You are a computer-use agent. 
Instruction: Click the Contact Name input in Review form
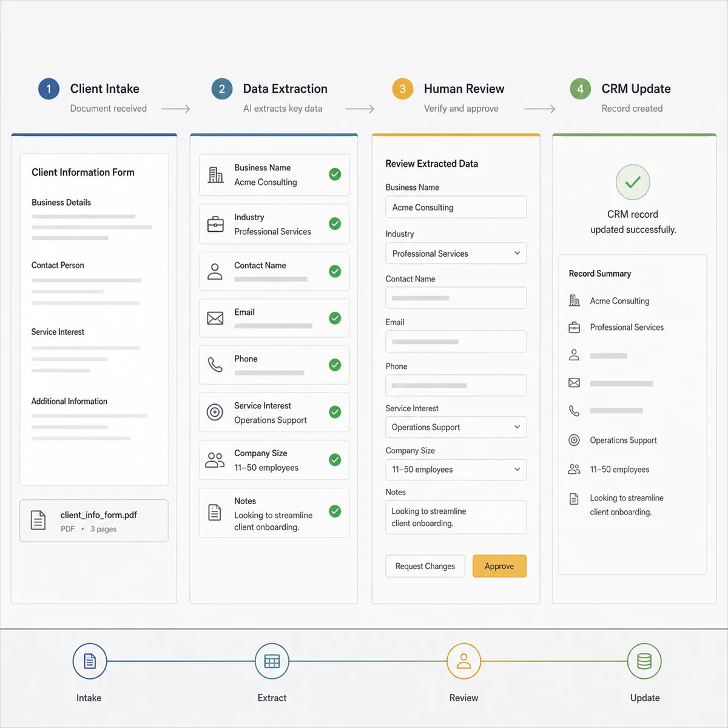click(456, 298)
